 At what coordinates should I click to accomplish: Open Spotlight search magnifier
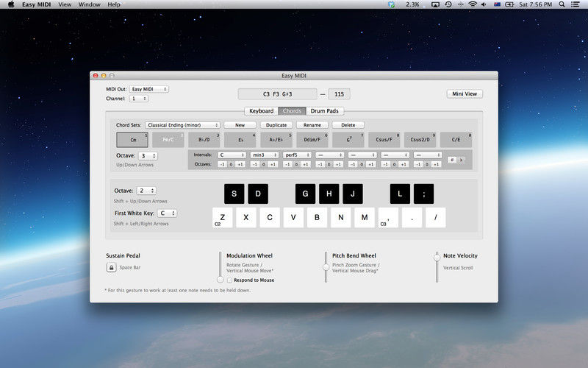point(562,4)
